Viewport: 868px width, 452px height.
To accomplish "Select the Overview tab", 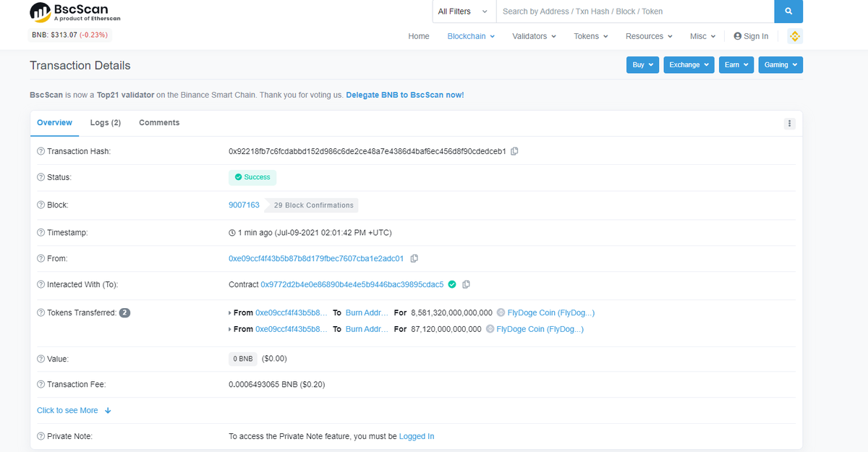I will [55, 123].
